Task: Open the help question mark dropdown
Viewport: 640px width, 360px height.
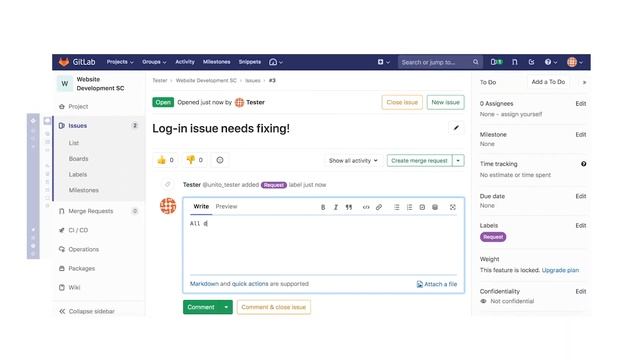Action: click(x=551, y=62)
